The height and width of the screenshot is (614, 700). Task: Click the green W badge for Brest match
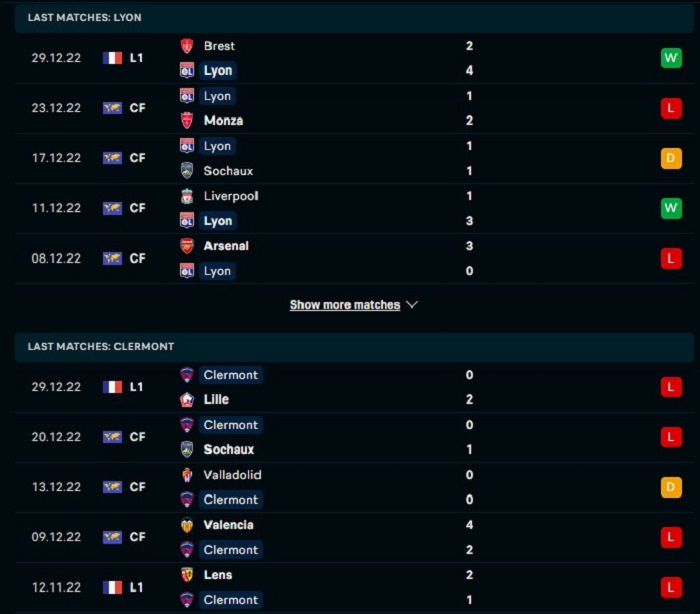point(671,58)
